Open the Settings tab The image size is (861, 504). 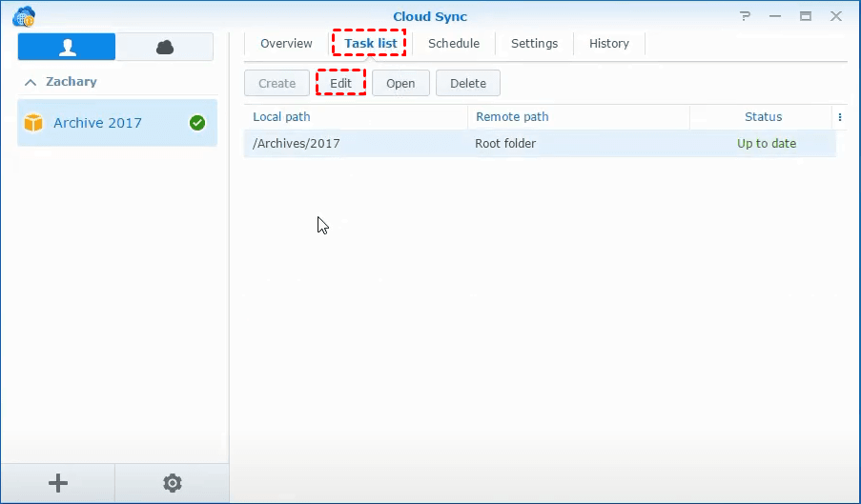534,43
